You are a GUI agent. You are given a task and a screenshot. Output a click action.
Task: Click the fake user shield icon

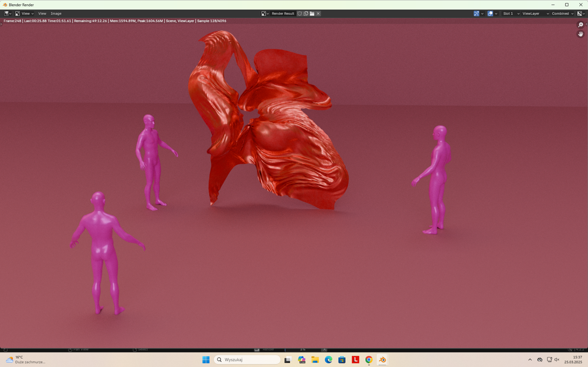(300, 14)
